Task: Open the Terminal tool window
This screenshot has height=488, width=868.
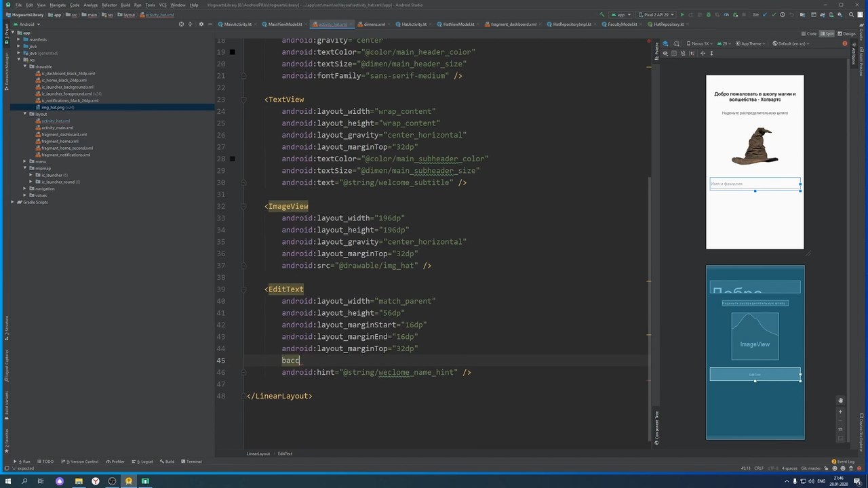Action: tap(191, 462)
